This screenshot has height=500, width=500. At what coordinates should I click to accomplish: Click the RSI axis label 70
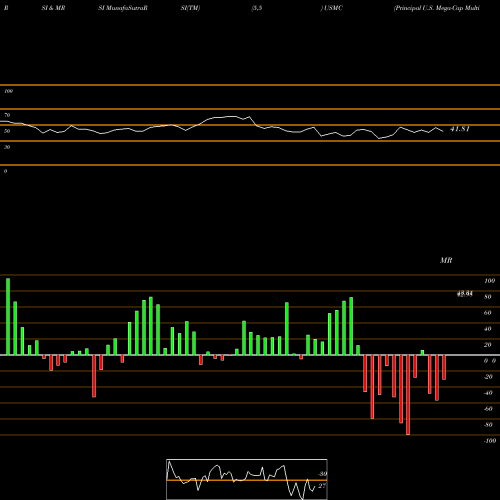click(x=7, y=115)
